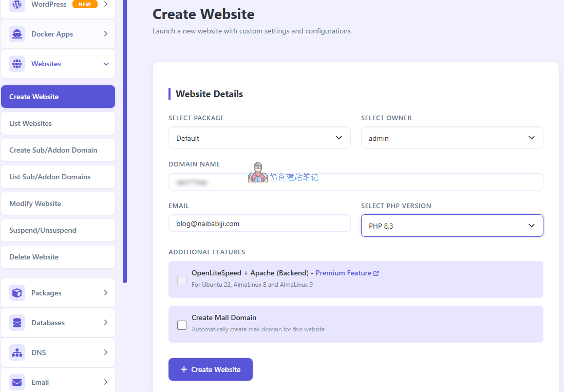
Task: Click the Packages box icon
Action: coord(17,293)
